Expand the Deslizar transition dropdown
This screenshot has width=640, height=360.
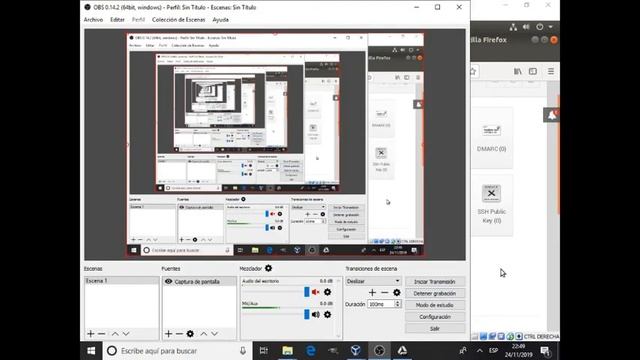pyautogui.click(x=373, y=281)
